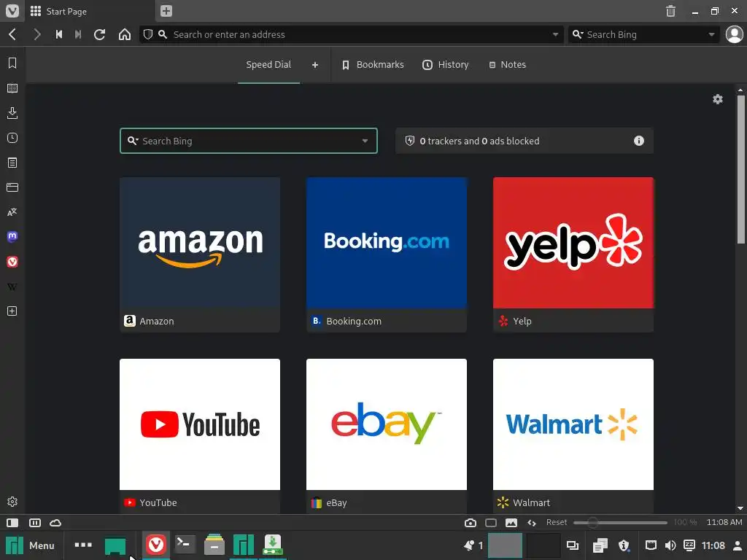Click Vivaldi icon in taskbar
The image size is (747, 560).
point(156,544)
